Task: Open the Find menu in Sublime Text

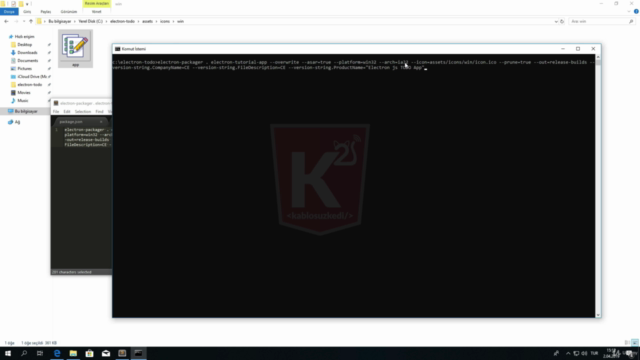Action: tap(99, 111)
